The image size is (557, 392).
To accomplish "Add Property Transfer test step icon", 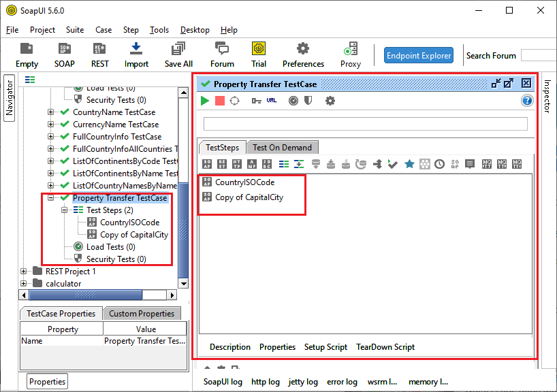I will coord(299,164).
